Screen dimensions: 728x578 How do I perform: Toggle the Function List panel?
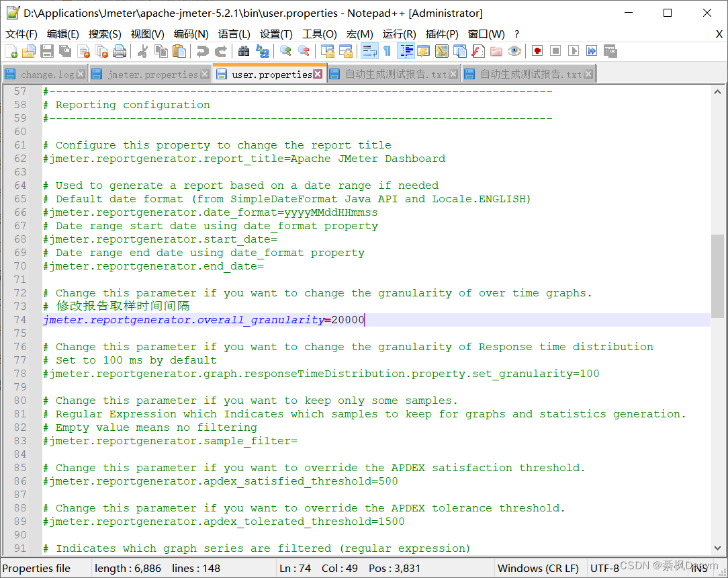coord(477,51)
